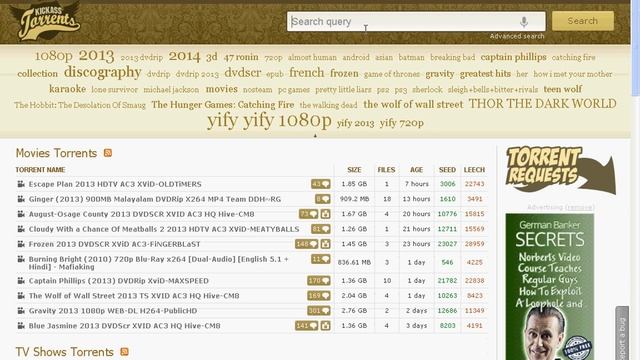640x360 pixels.
Task: Open August-Osage County 2013 DVDSCR link
Action: click(141, 214)
